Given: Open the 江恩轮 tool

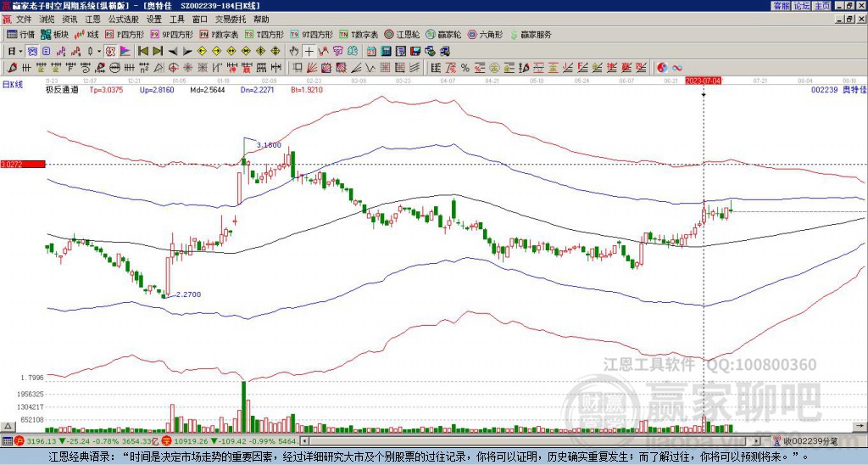Looking at the screenshot, I should click(x=402, y=34).
